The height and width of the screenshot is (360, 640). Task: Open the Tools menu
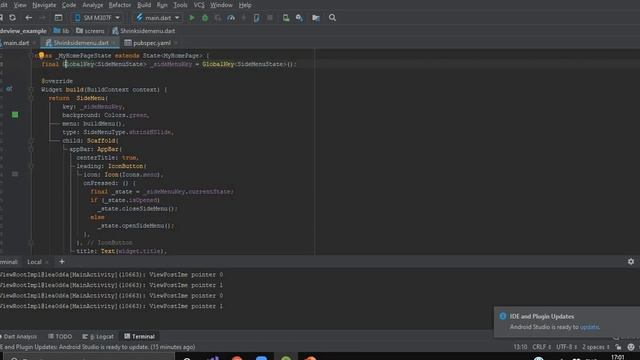point(180,5)
